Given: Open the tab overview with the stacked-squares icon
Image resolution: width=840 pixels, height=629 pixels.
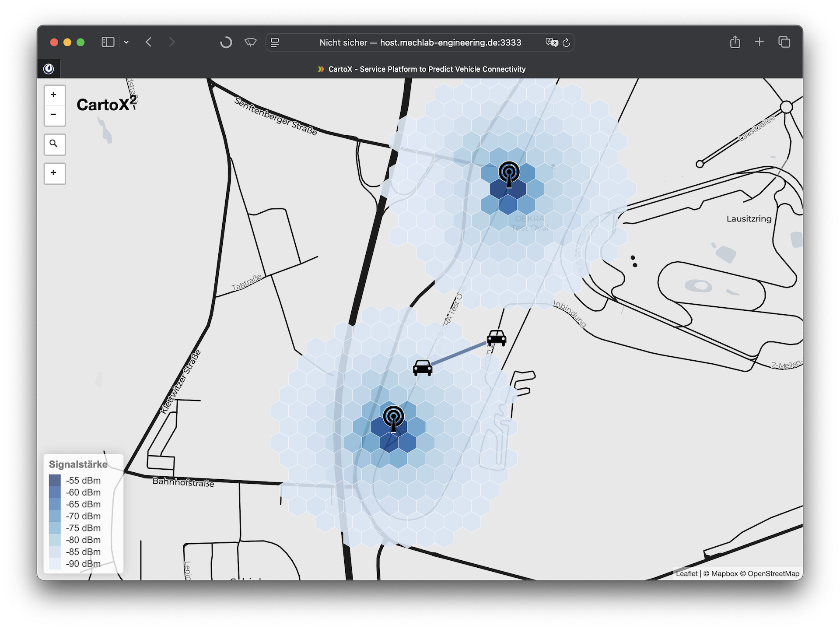Looking at the screenshot, I should [784, 42].
